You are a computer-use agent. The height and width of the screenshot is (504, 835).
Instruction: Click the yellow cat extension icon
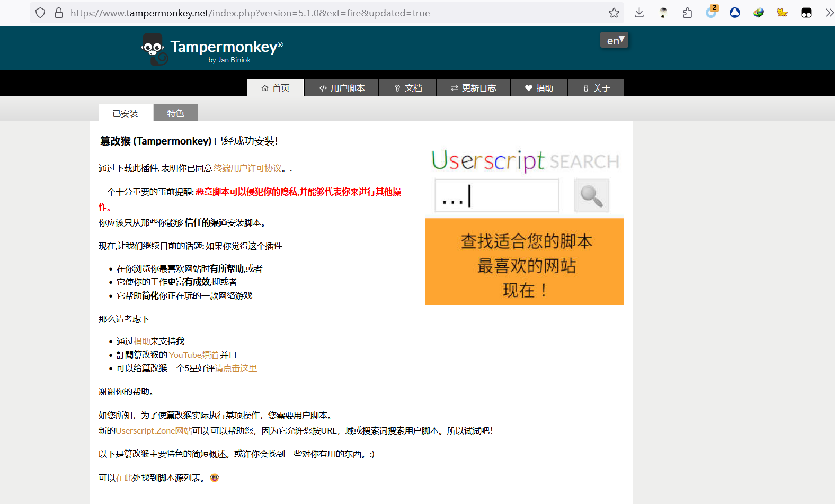[x=783, y=13]
